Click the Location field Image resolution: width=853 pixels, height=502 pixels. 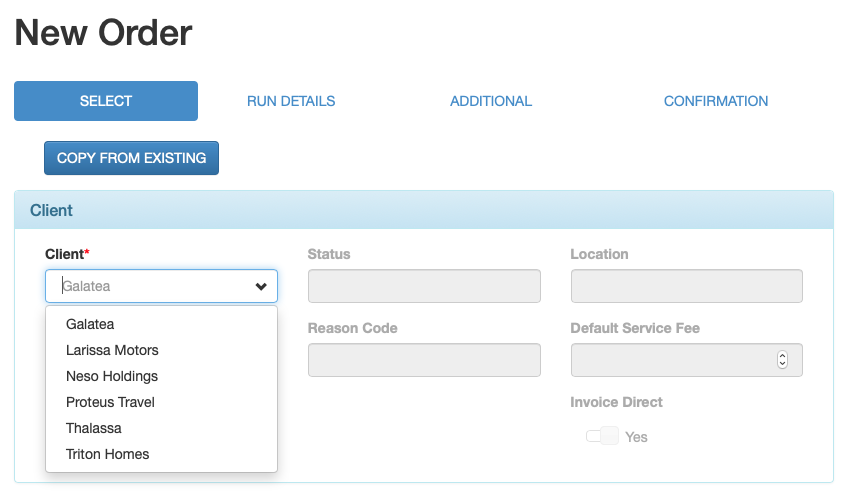tap(686, 286)
